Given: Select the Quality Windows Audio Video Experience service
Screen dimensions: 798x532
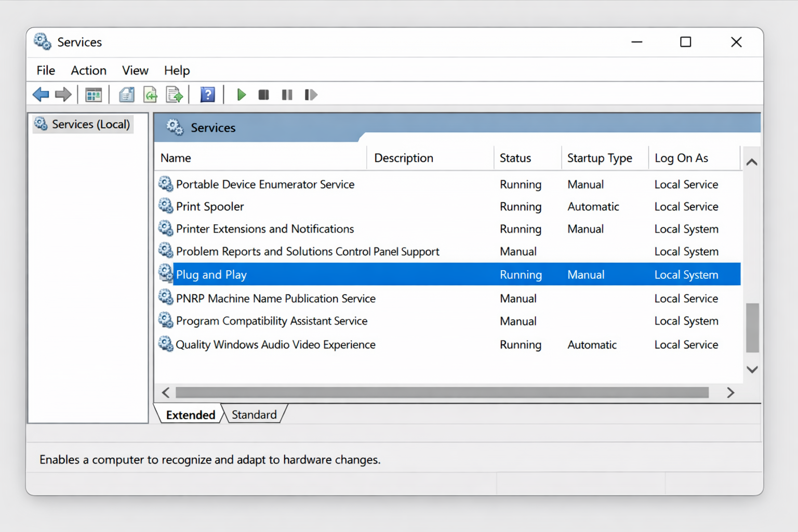Looking at the screenshot, I should point(276,344).
